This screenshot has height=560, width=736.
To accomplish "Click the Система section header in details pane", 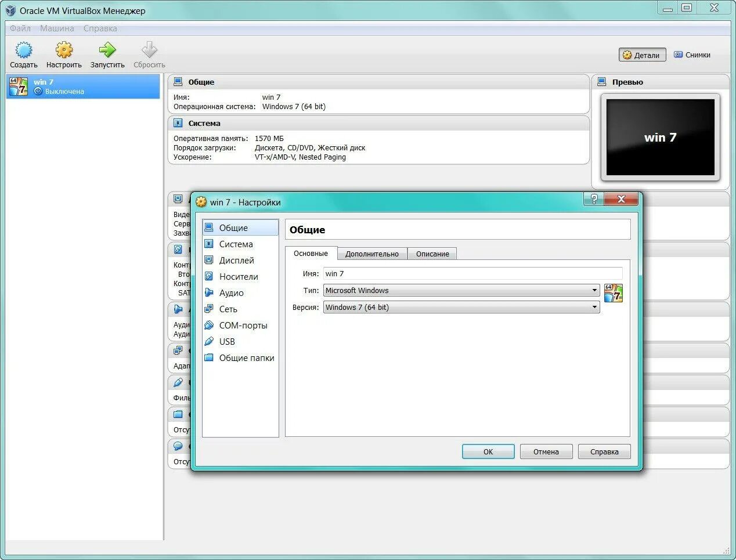I will [x=378, y=123].
